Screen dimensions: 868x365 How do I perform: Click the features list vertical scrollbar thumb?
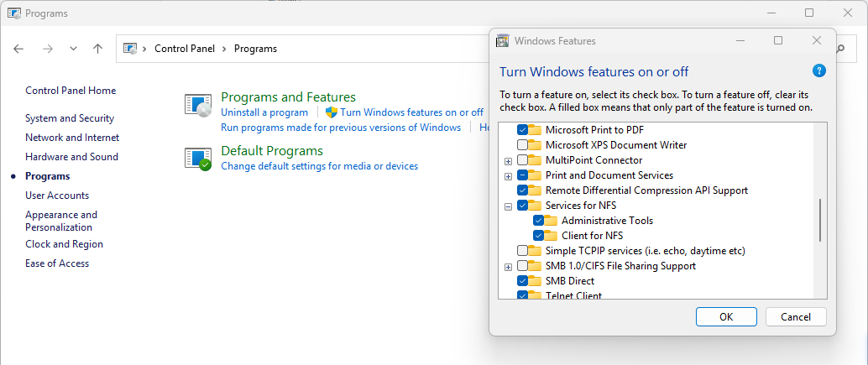point(820,220)
